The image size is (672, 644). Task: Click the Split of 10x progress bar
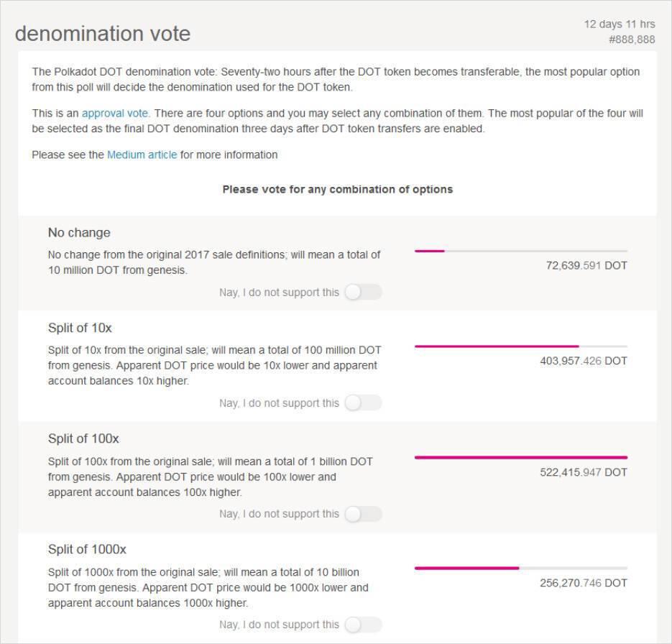click(x=520, y=346)
